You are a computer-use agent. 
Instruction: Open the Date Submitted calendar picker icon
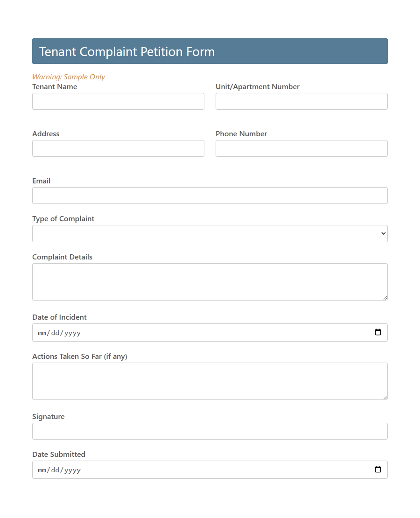pyautogui.click(x=378, y=469)
